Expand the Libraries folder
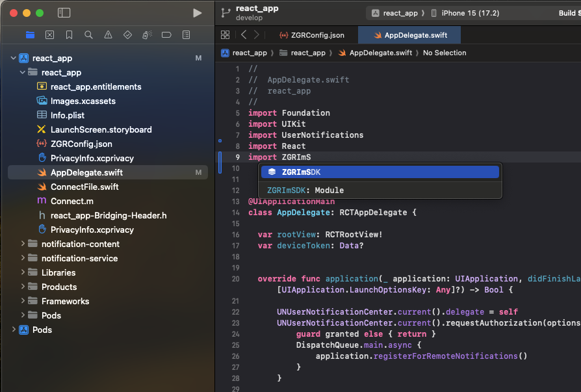Screen dimensions: 581x392 click(x=23, y=272)
